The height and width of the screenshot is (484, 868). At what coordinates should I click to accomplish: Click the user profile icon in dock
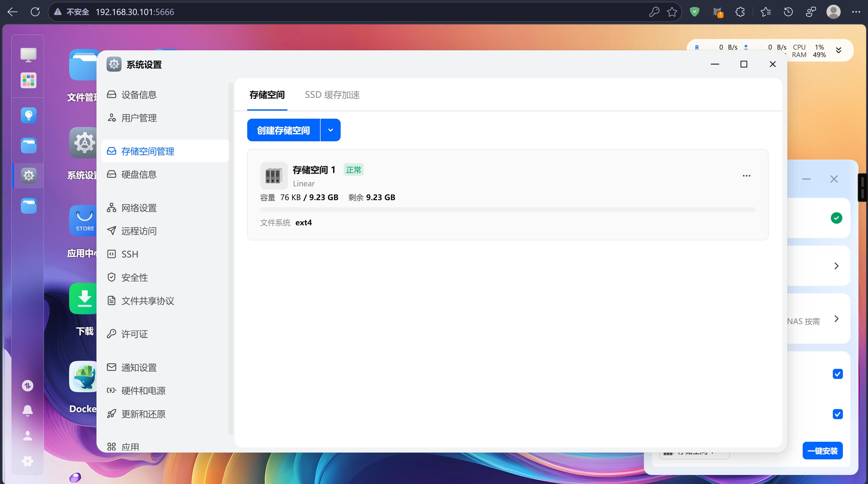pyautogui.click(x=28, y=436)
